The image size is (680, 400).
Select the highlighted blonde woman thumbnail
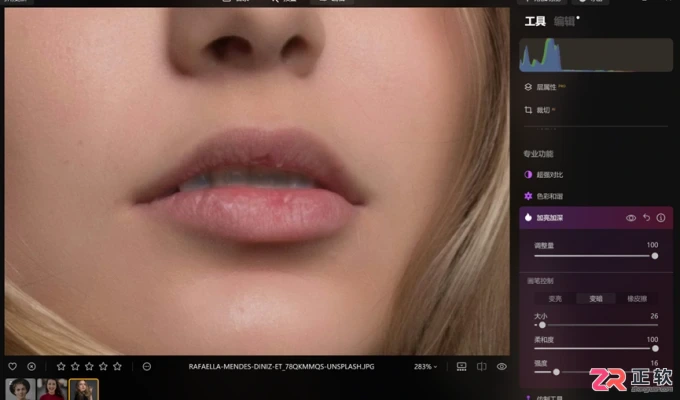point(84,389)
